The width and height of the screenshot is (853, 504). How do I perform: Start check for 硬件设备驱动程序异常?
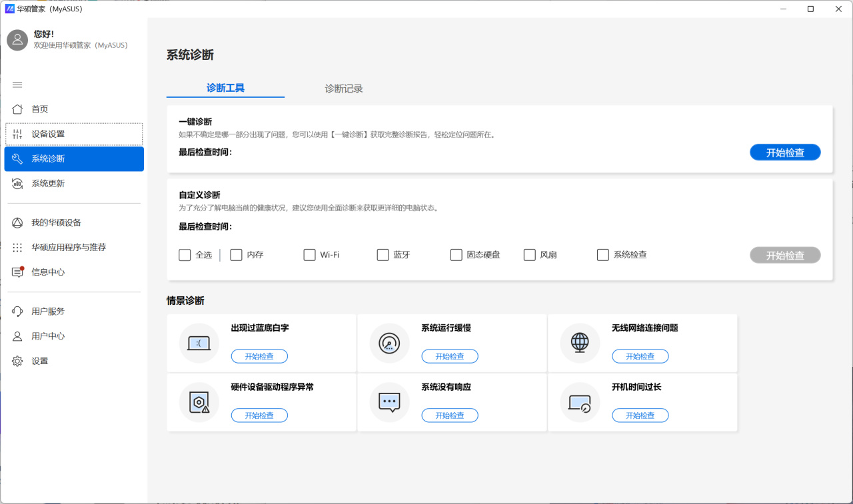[x=259, y=415]
